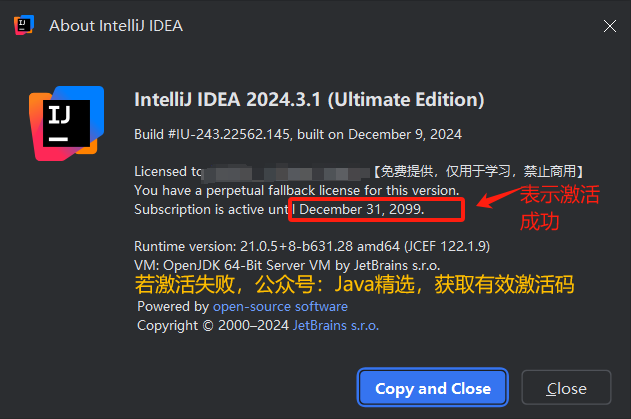The image size is (631, 419).
Task: Click the red Chinese activation success label
Action: tap(559, 208)
